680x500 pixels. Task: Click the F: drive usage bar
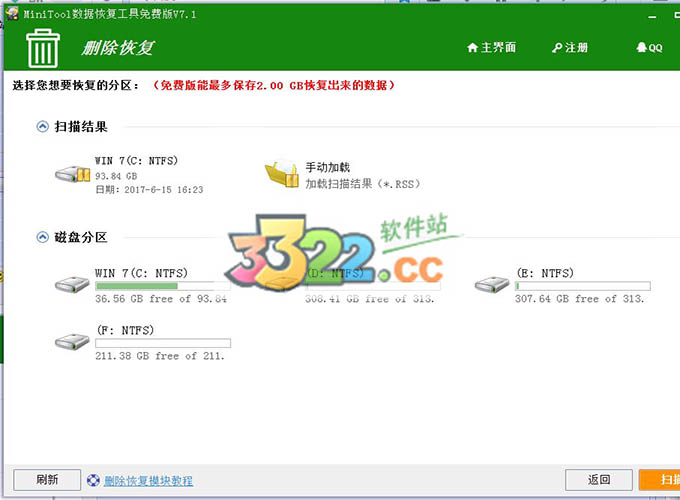click(163, 343)
